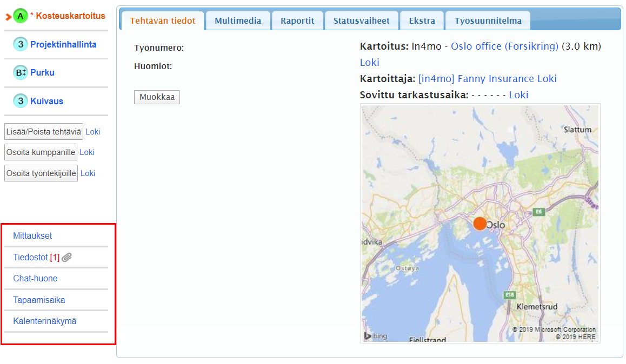This screenshot has height=364, width=626.
Task: Open the Työsuunnitelma tab
Action: click(x=488, y=21)
